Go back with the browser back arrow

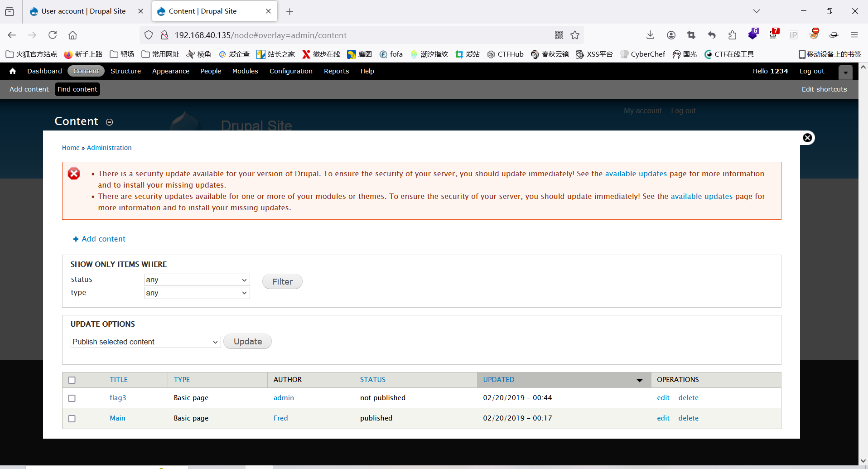12,35
